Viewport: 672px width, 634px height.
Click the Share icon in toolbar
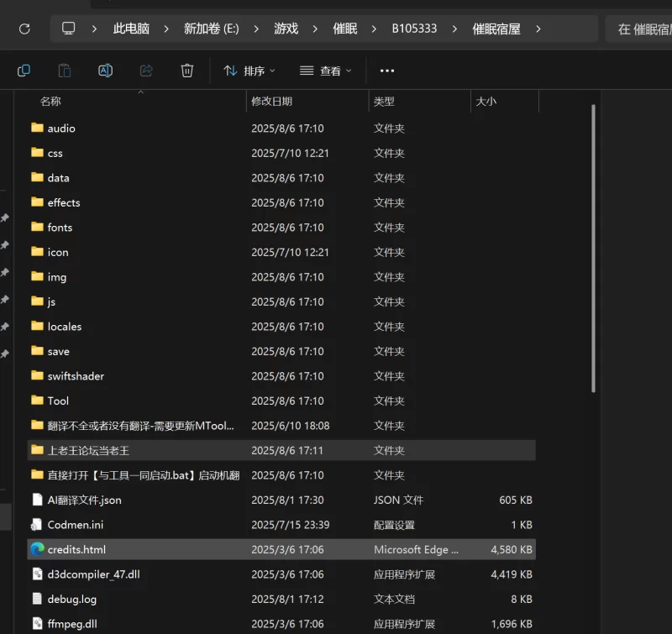point(146,71)
